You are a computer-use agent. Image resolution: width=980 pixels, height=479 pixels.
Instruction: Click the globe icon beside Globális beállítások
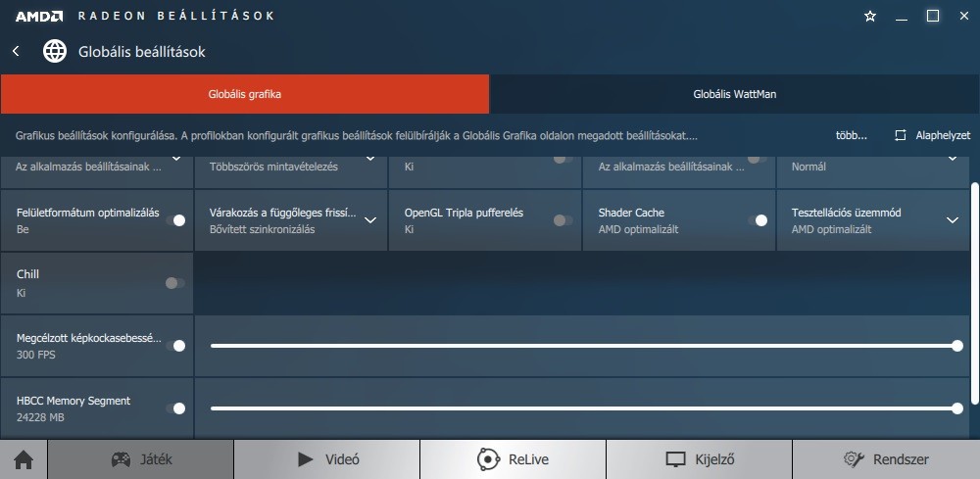(x=55, y=51)
